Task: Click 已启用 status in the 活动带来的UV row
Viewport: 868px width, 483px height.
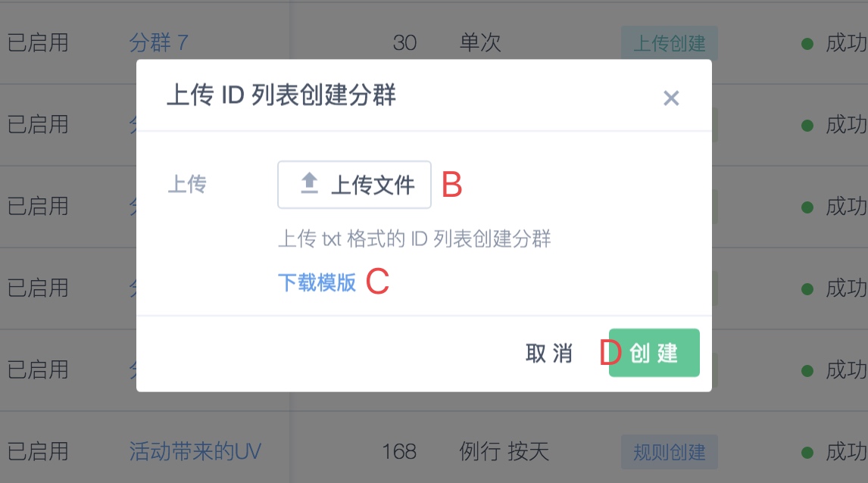Action: coord(38,451)
